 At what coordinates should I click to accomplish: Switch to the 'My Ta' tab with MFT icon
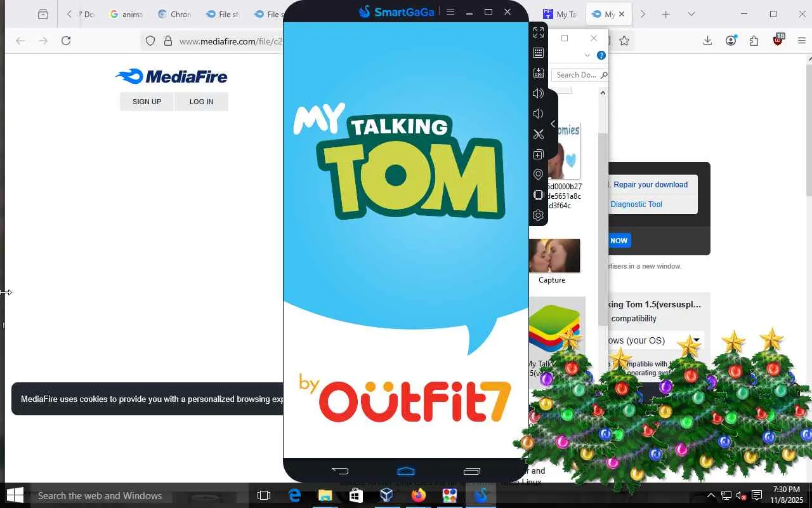point(560,14)
